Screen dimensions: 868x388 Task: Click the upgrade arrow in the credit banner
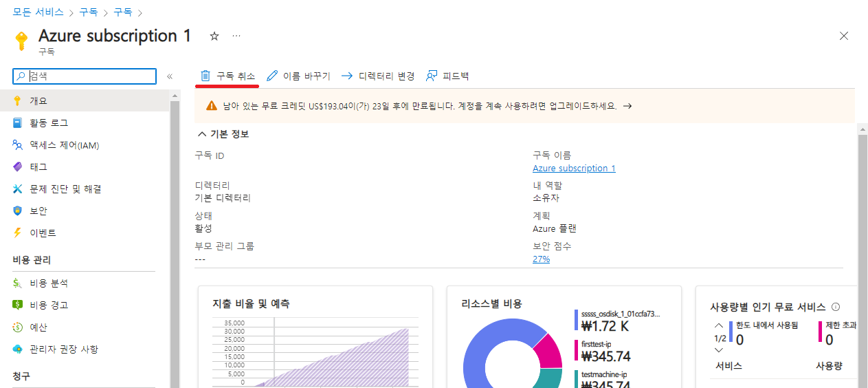click(627, 106)
